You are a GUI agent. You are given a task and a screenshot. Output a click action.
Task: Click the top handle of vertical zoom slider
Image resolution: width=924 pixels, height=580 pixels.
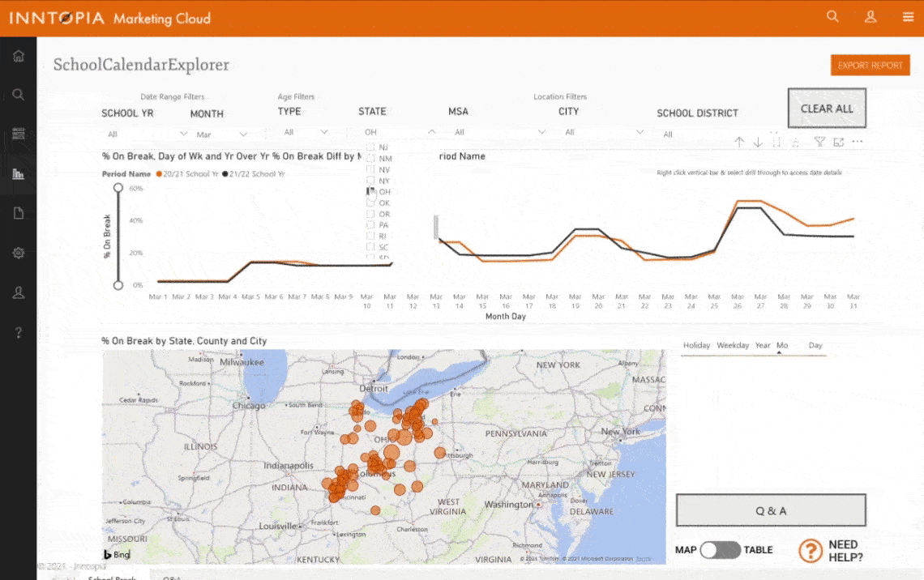coord(118,187)
